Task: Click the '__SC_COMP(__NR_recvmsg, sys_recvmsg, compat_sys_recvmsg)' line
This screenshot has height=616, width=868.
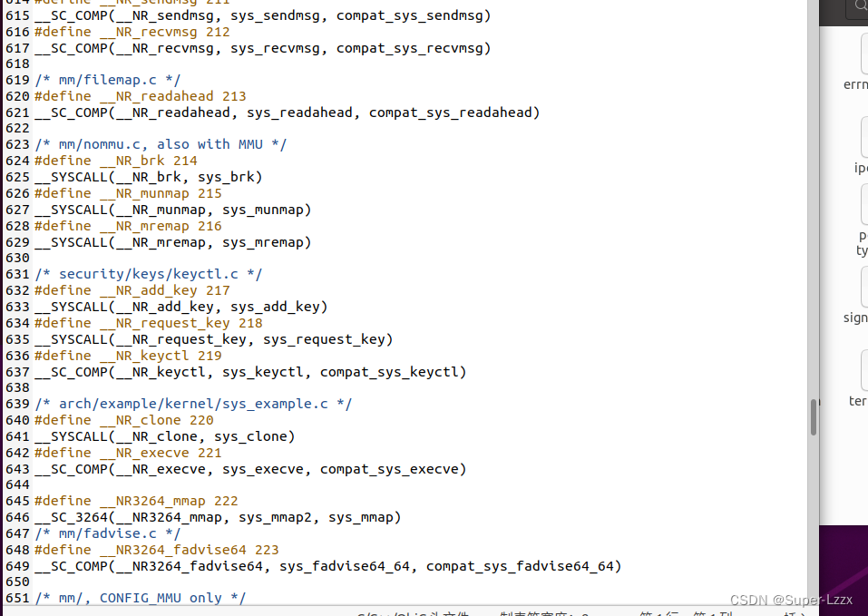Action: click(262, 48)
